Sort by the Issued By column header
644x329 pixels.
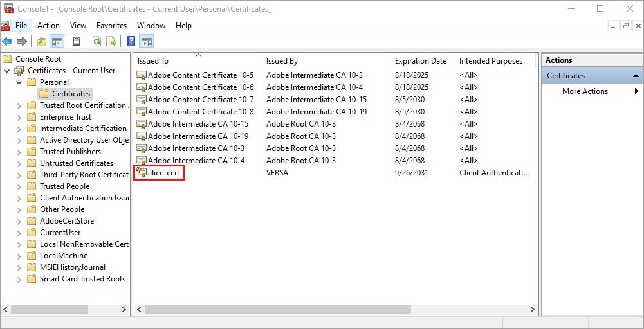pos(327,60)
